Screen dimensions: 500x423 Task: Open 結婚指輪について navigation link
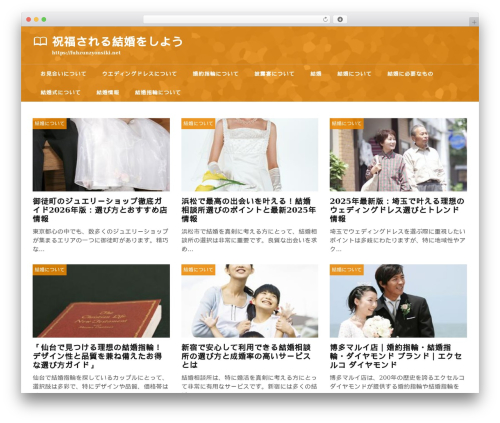(x=158, y=92)
